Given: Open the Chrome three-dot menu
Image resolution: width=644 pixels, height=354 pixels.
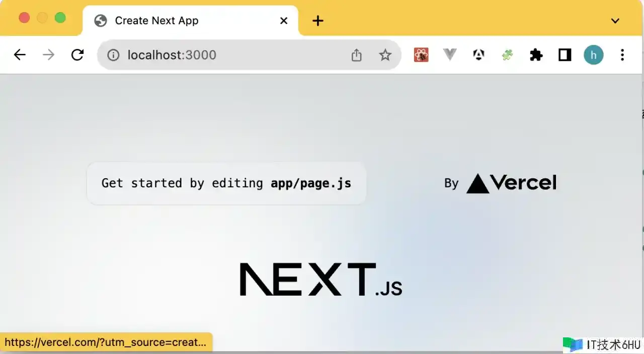Looking at the screenshot, I should (622, 55).
